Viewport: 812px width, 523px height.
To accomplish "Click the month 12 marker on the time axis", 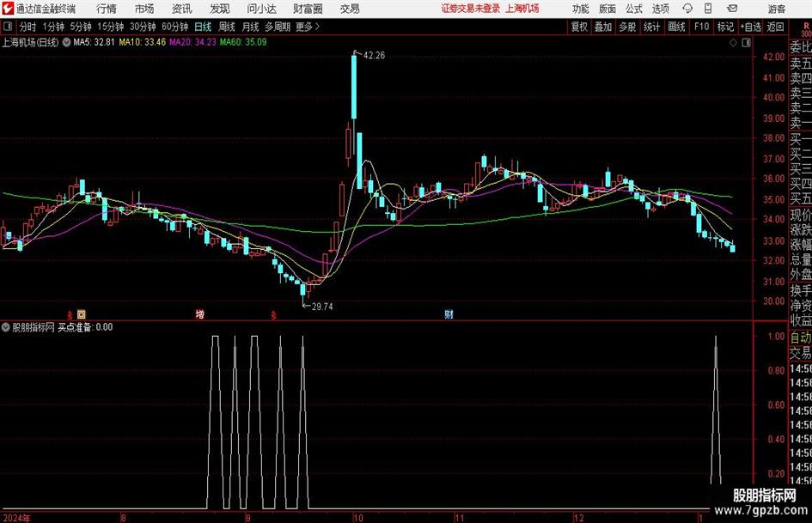I will pyautogui.click(x=578, y=518).
